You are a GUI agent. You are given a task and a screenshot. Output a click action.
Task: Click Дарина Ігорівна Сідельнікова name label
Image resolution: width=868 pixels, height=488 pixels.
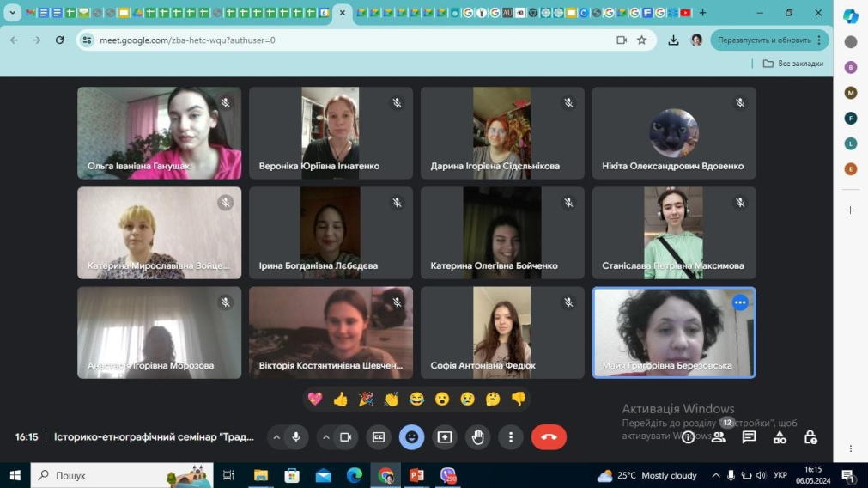coord(495,166)
